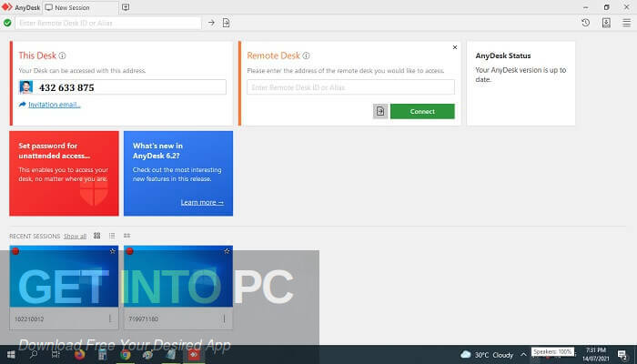The width and height of the screenshot is (637, 364).
Task: Focus the Remote Desk ID input field
Action: 350,87
